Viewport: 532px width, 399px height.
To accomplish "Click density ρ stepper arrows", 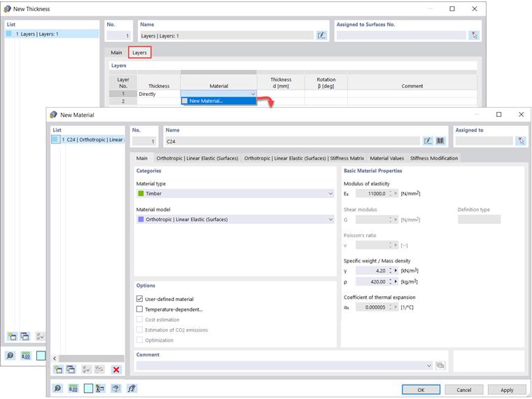I will (x=390, y=281).
